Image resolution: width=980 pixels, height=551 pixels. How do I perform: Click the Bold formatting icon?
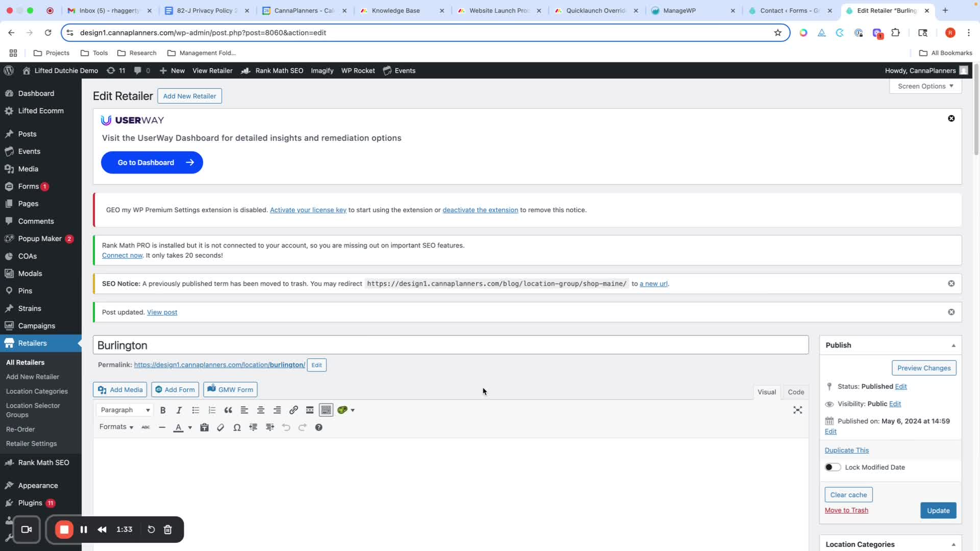point(163,410)
